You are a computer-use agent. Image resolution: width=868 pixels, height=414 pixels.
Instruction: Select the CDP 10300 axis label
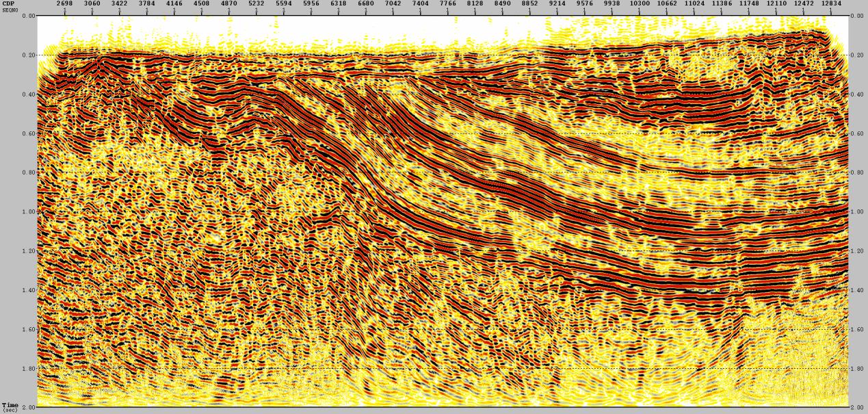pyautogui.click(x=640, y=3)
